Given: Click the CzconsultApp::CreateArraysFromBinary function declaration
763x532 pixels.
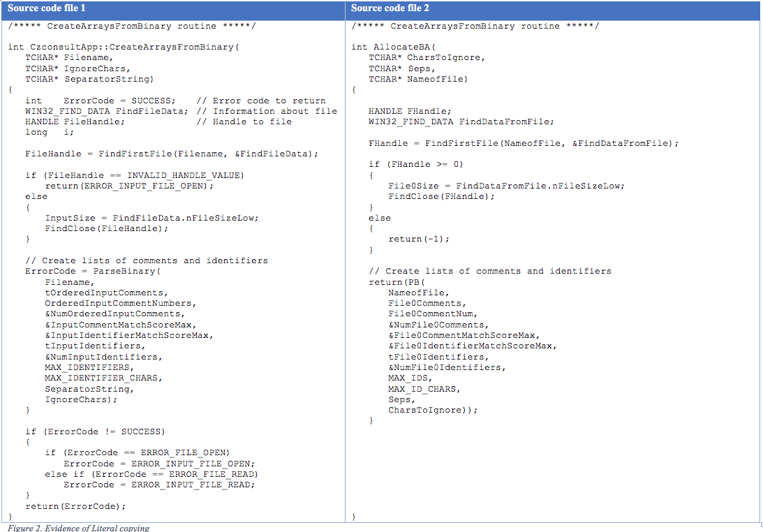Looking at the screenshot, I should (124, 47).
